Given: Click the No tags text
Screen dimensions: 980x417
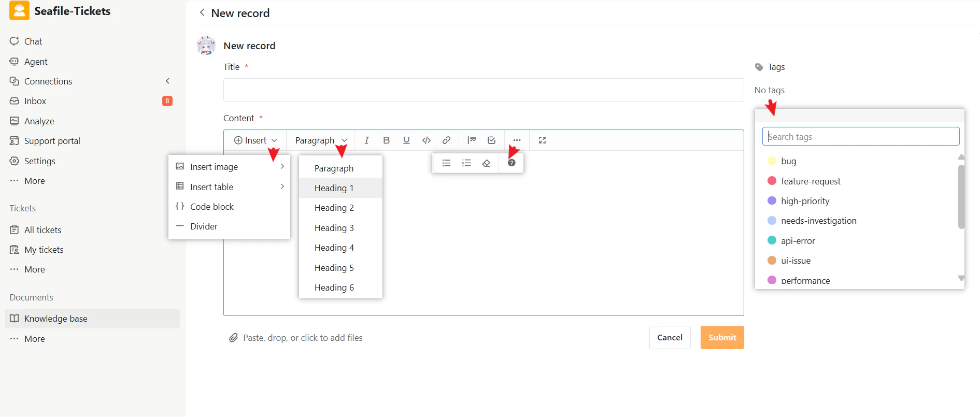Looking at the screenshot, I should coord(769,90).
